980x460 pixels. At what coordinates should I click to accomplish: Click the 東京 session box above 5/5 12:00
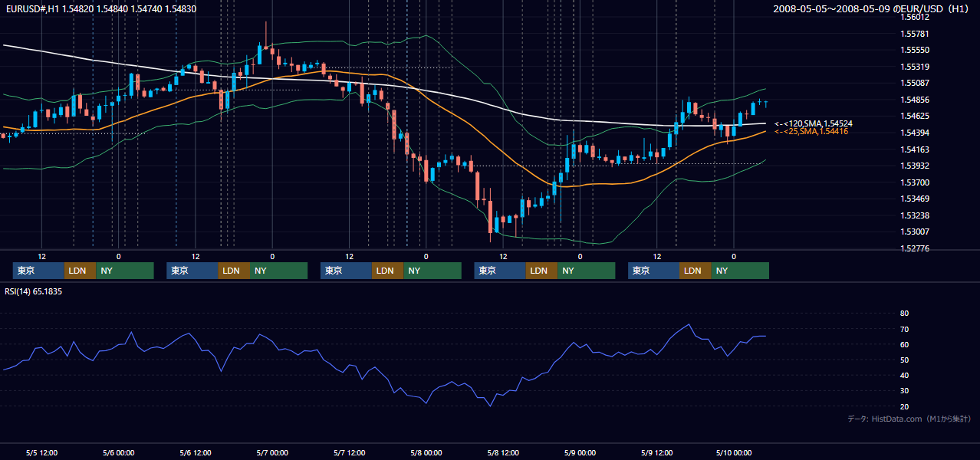[38, 271]
